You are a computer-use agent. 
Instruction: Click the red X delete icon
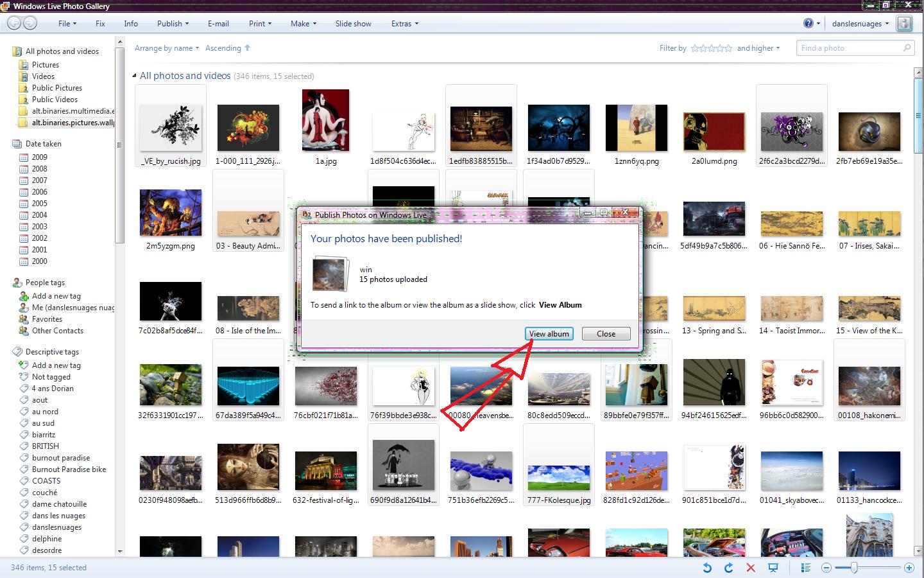[751, 568]
